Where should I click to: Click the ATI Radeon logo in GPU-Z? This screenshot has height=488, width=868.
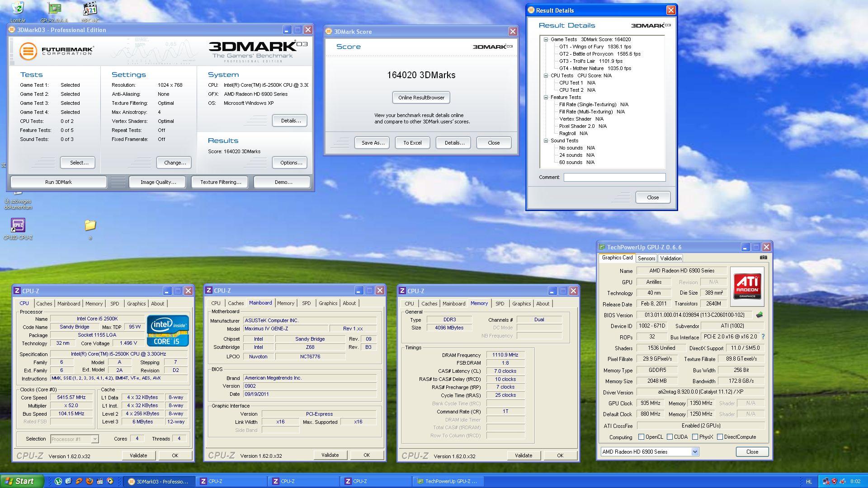(x=747, y=286)
